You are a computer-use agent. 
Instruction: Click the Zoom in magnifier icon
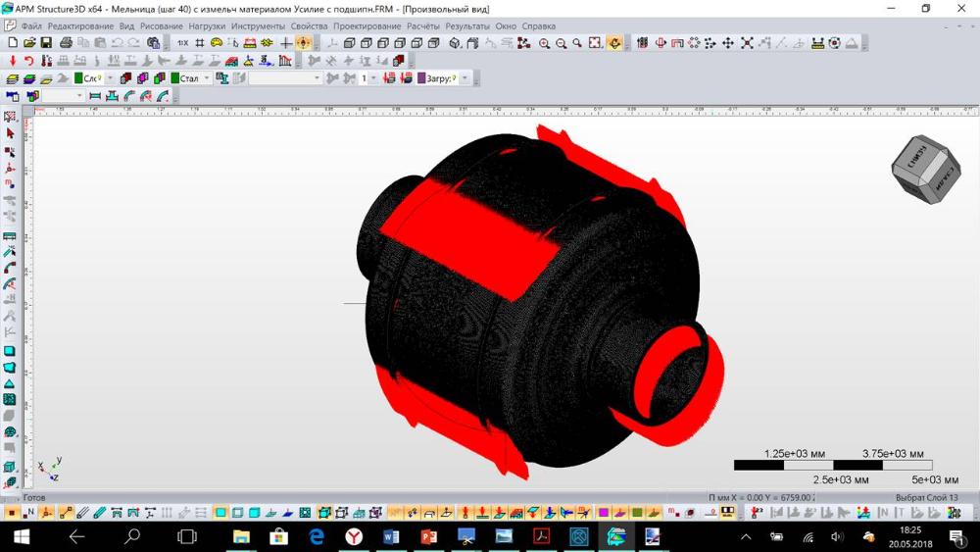coord(545,43)
